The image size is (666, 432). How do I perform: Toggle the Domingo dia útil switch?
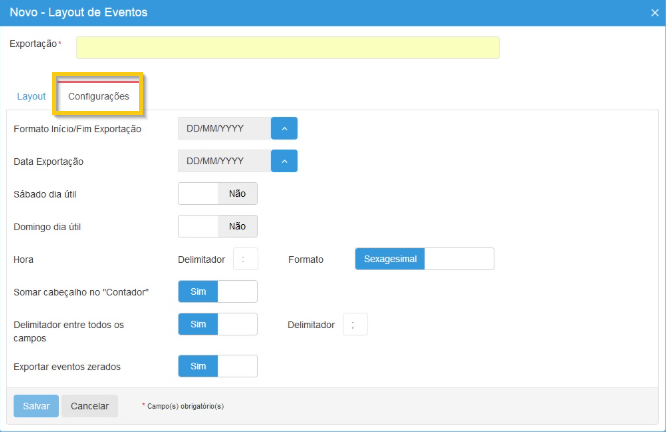point(218,227)
